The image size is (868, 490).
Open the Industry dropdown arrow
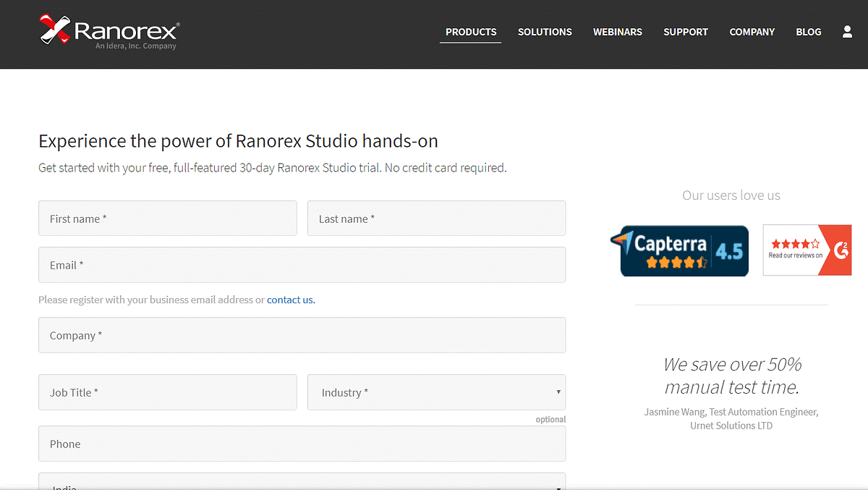click(x=558, y=392)
